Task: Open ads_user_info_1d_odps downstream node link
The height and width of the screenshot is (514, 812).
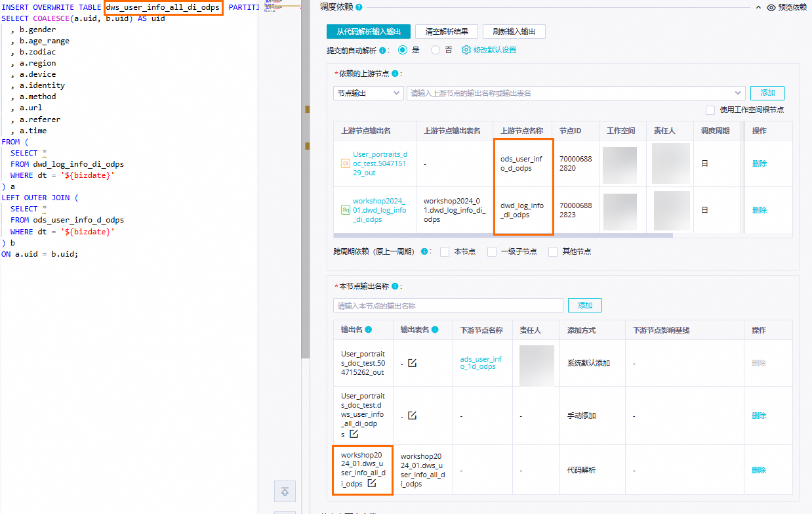Action: pos(481,363)
